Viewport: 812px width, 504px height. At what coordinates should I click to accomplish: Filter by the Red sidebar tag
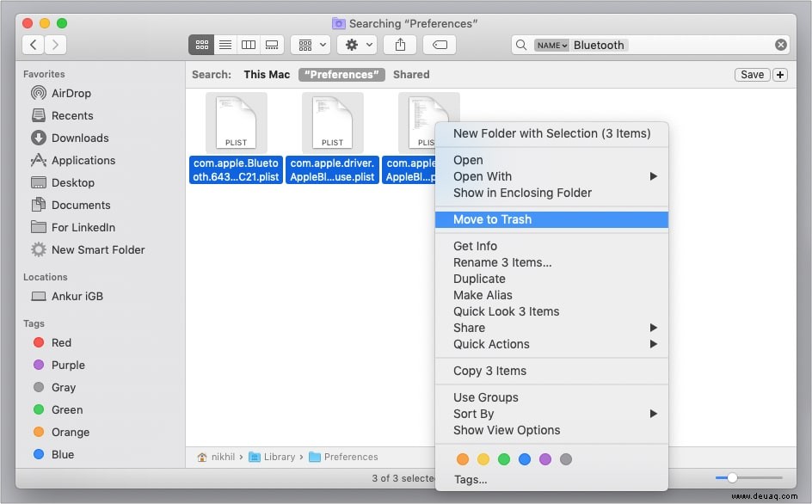pyautogui.click(x=52, y=342)
